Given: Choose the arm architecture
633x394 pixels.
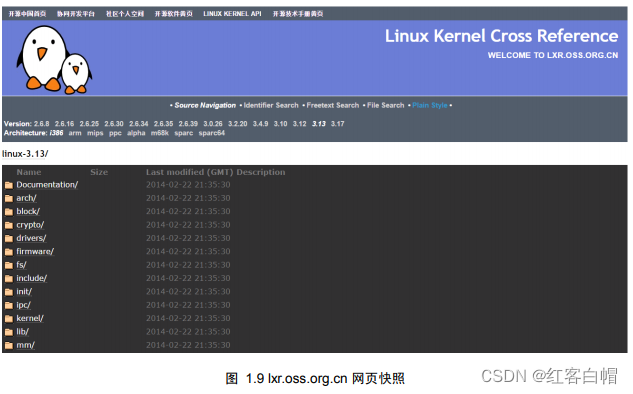Looking at the screenshot, I should [x=75, y=133].
